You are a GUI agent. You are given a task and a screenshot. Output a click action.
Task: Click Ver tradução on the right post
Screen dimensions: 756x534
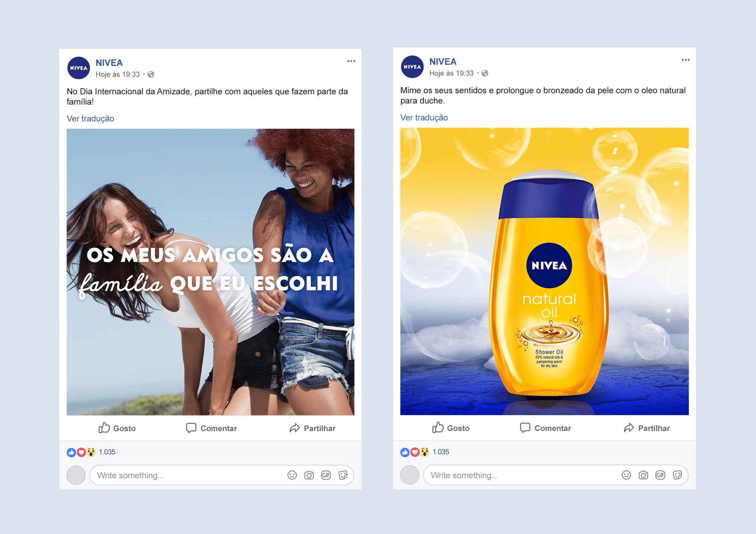424,117
